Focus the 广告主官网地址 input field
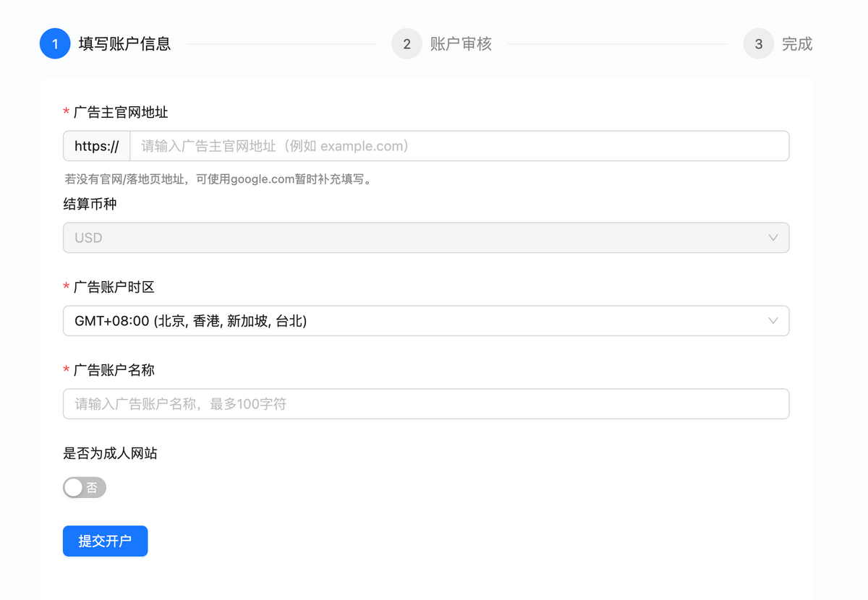The image size is (868, 600). pyautogui.click(x=459, y=146)
